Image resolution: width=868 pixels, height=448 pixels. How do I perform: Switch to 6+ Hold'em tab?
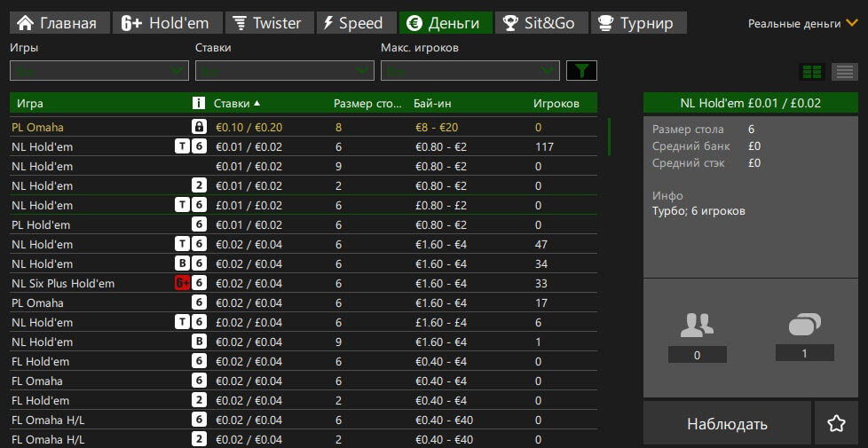(x=168, y=23)
